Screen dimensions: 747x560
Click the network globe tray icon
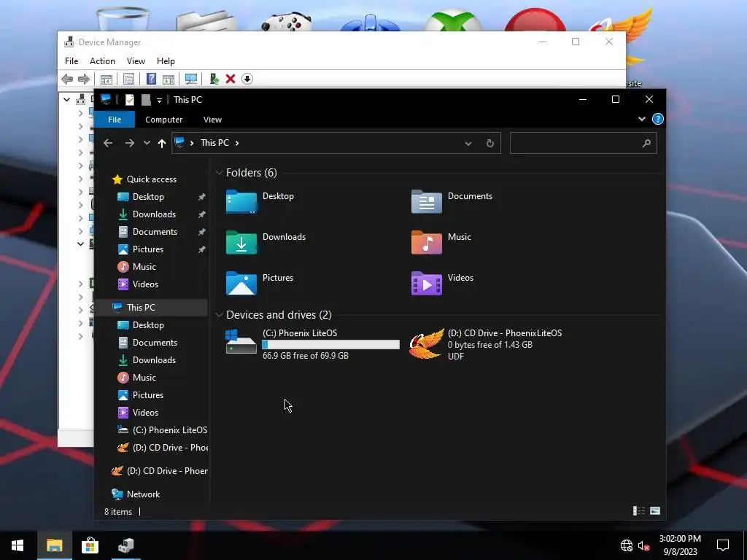627,545
